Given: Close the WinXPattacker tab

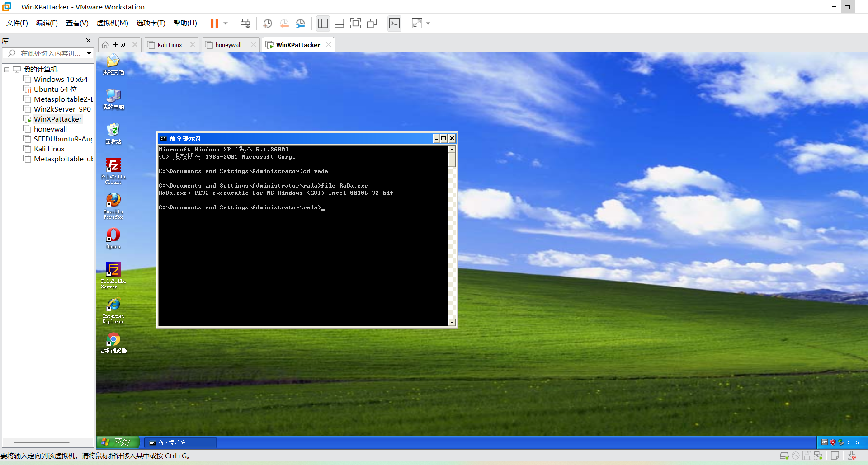Looking at the screenshot, I should [x=329, y=45].
